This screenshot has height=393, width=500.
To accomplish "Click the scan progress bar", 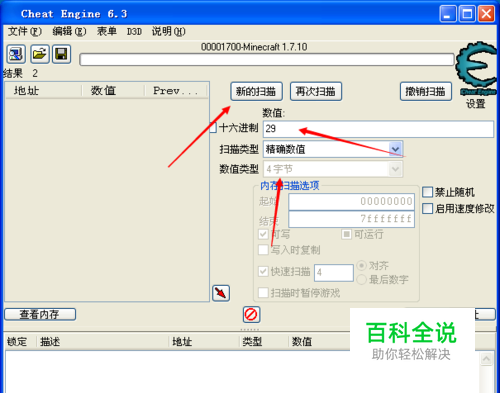I will [x=267, y=60].
